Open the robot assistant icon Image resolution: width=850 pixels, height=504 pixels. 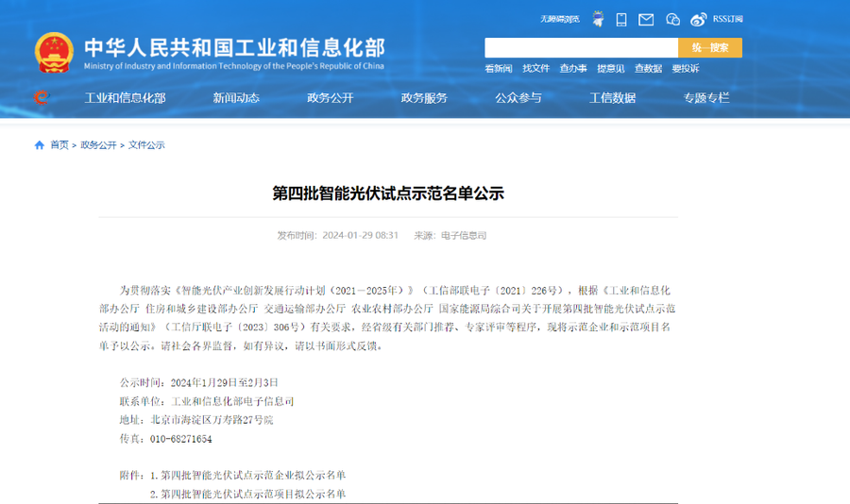(x=598, y=19)
